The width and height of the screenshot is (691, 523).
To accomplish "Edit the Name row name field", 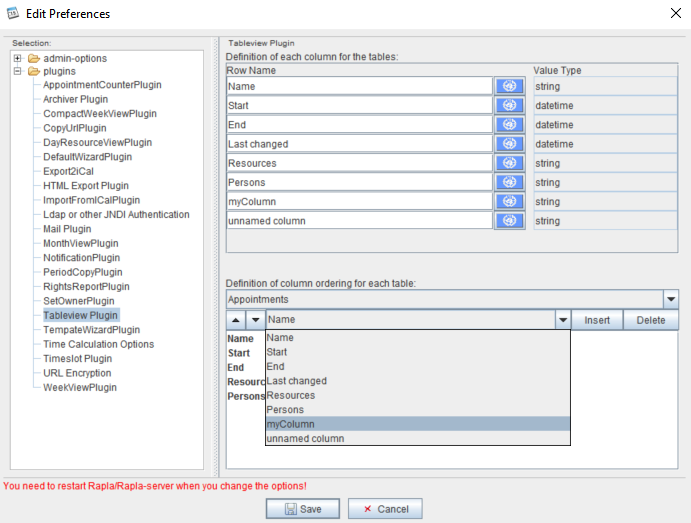I will [x=359, y=86].
